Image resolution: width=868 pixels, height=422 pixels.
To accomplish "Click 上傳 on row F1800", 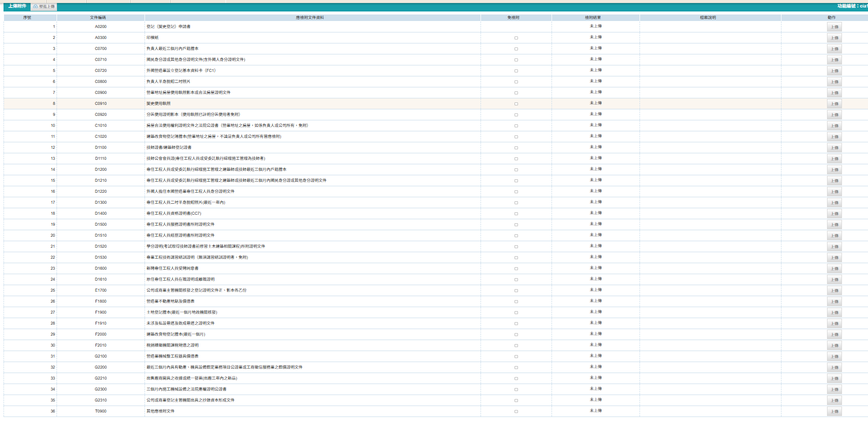I will (834, 302).
